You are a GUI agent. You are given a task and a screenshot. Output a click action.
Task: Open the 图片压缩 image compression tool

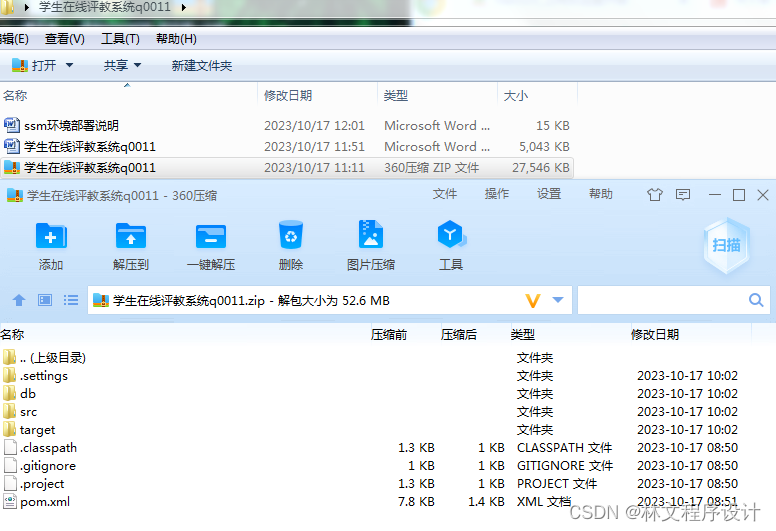[x=371, y=237]
